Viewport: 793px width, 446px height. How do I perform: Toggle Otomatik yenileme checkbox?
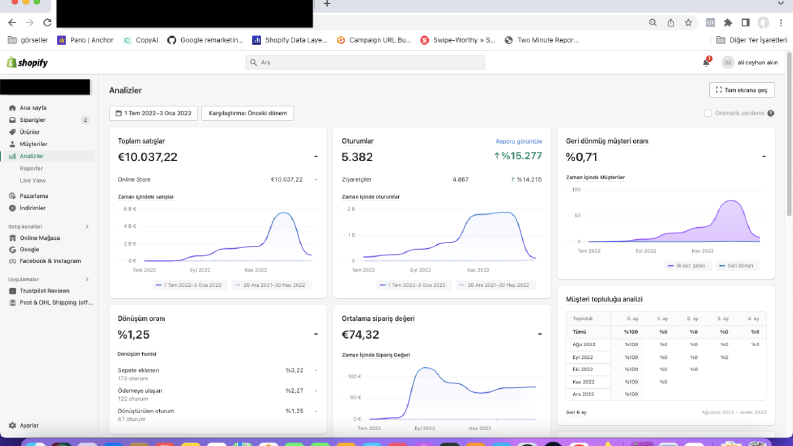[708, 113]
